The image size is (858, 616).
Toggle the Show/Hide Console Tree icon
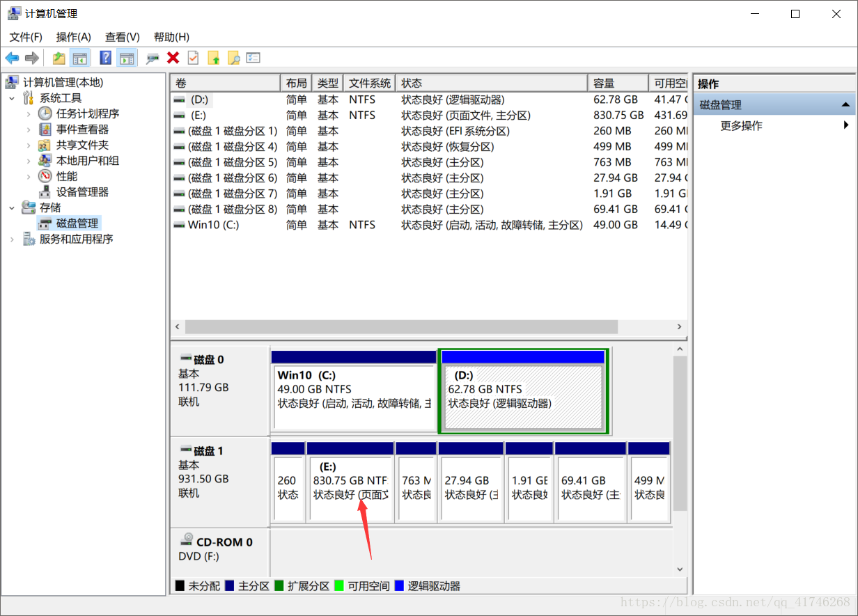[x=80, y=58]
